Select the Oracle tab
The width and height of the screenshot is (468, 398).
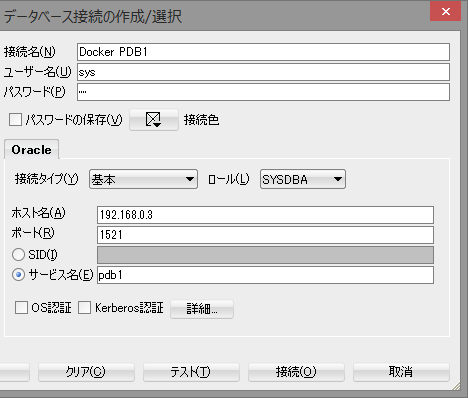(x=32, y=150)
